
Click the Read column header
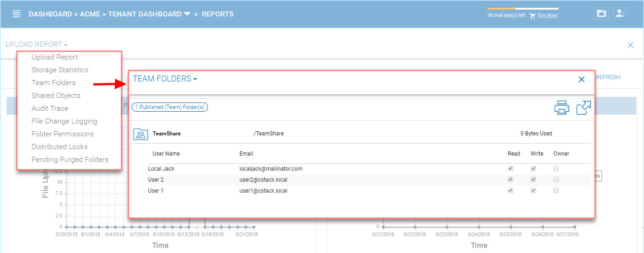[x=514, y=154]
